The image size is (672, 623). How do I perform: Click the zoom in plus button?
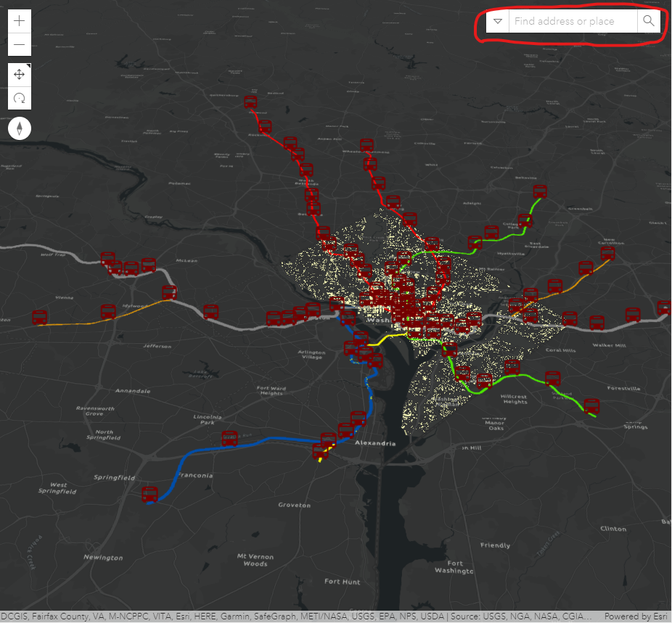point(20,21)
